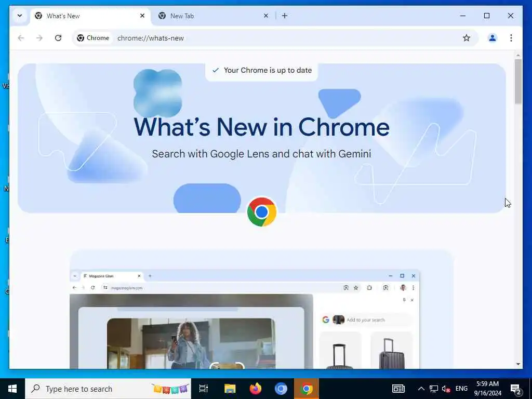The height and width of the screenshot is (399, 532).
Task: Open the profile avatar menu
Action: click(493, 38)
